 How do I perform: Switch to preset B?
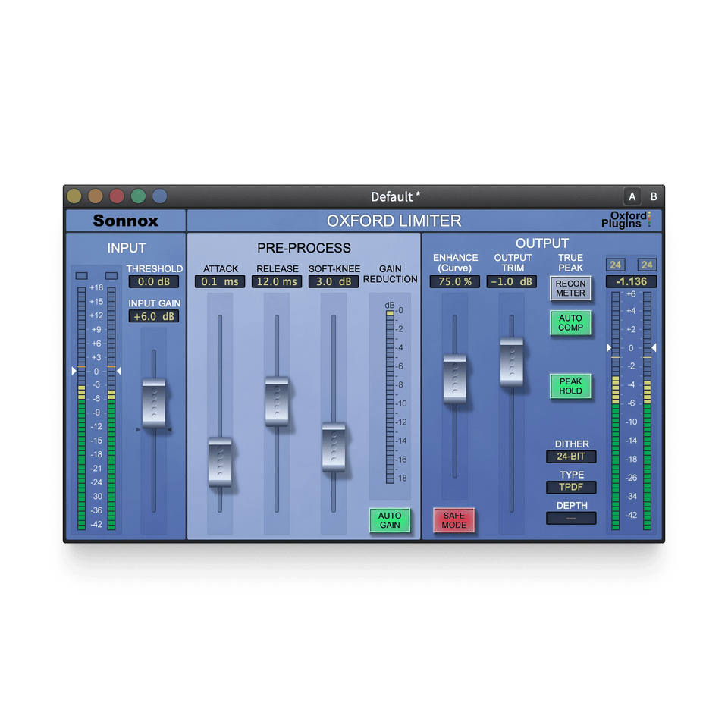click(653, 196)
